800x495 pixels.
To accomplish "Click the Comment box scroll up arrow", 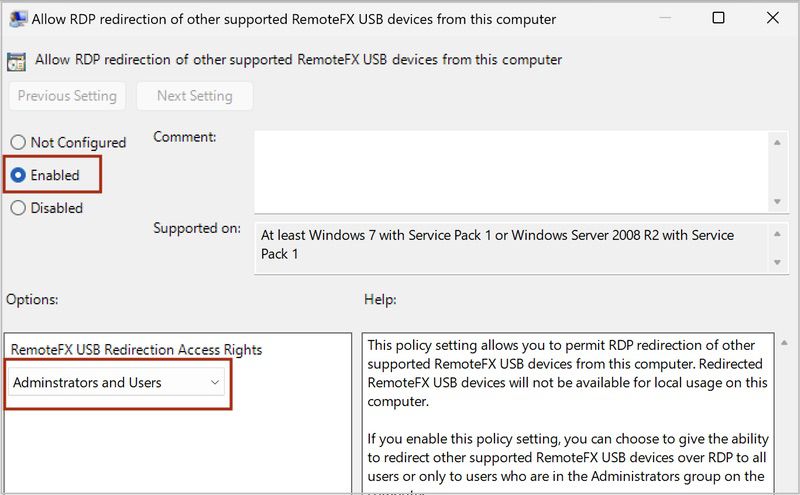I will 777,142.
